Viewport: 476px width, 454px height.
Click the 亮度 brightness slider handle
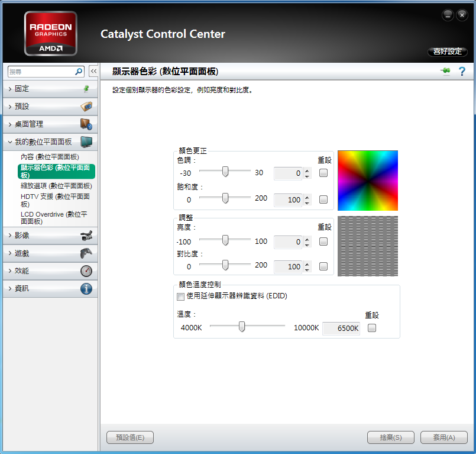coord(225,240)
